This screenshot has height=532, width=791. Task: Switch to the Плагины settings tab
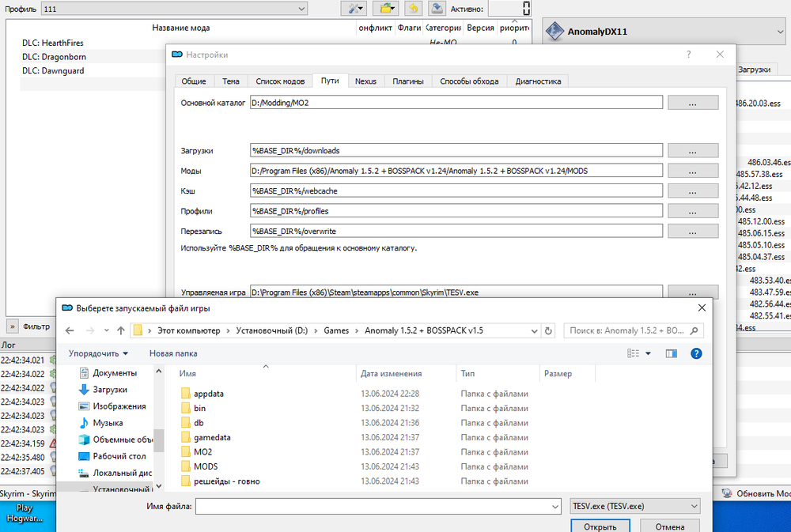tap(408, 81)
